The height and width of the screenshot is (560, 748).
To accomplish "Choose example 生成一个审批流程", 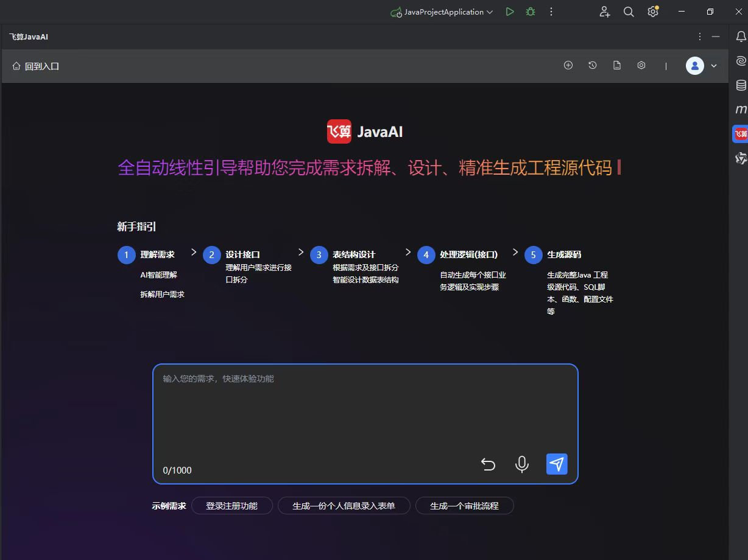I will pos(465,506).
